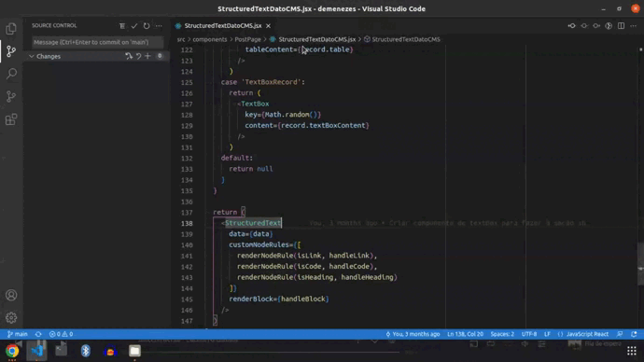Click 'StructuredTextDatoCMS.jsx' breadcrumb item
The image size is (644, 362).
click(x=316, y=39)
